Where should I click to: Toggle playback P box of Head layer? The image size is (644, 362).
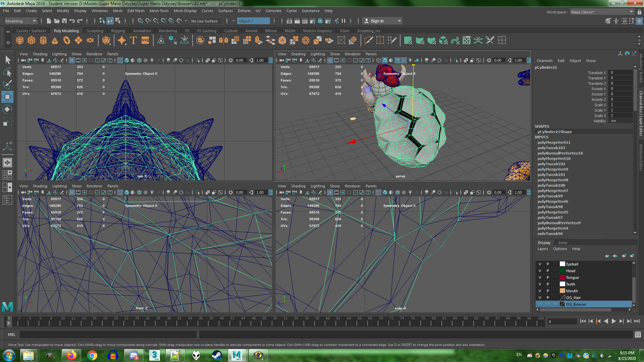click(548, 271)
